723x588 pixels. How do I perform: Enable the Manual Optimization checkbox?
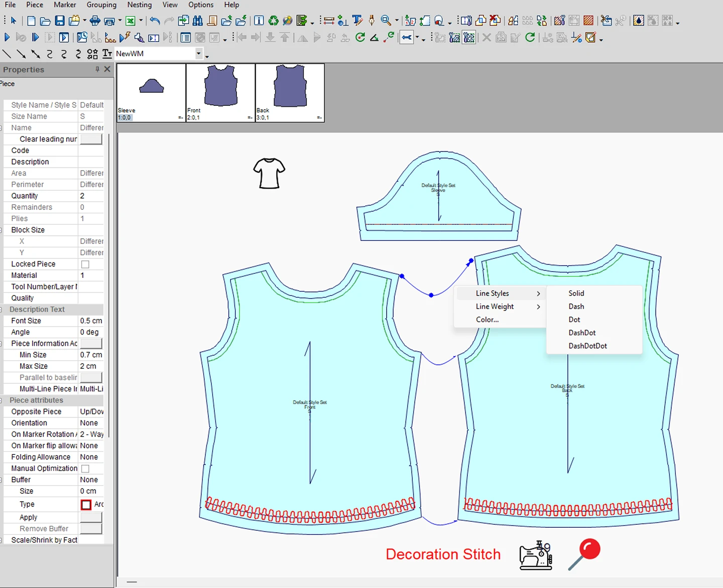click(x=85, y=469)
